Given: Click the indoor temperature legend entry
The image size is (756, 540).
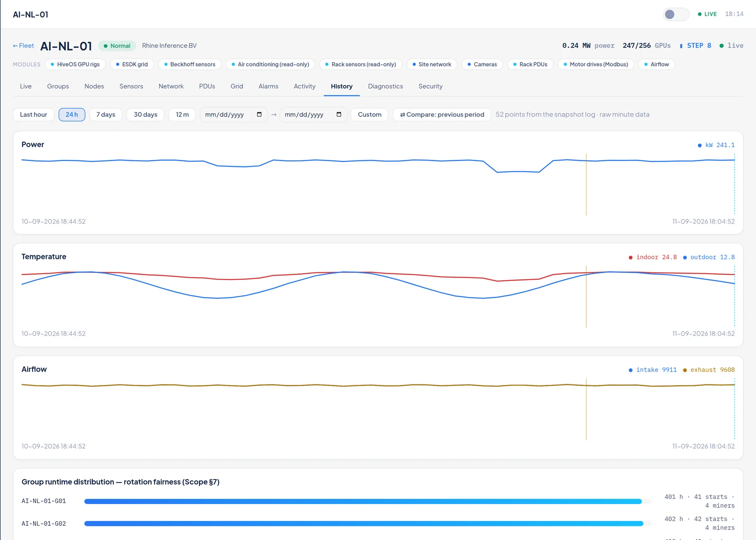Looking at the screenshot, I should pyautogui.click(x=653, y=257).
